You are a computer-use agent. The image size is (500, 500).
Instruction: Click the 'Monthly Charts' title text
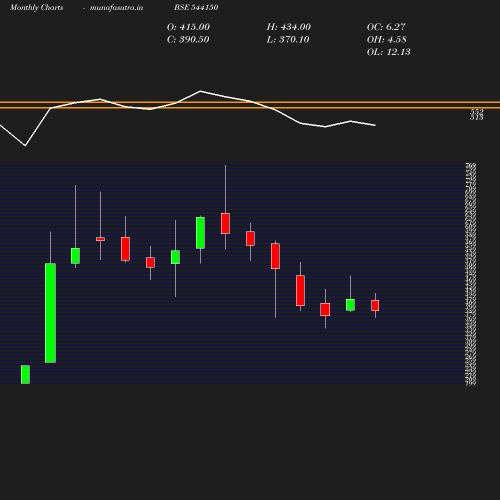tap(36, 7)
